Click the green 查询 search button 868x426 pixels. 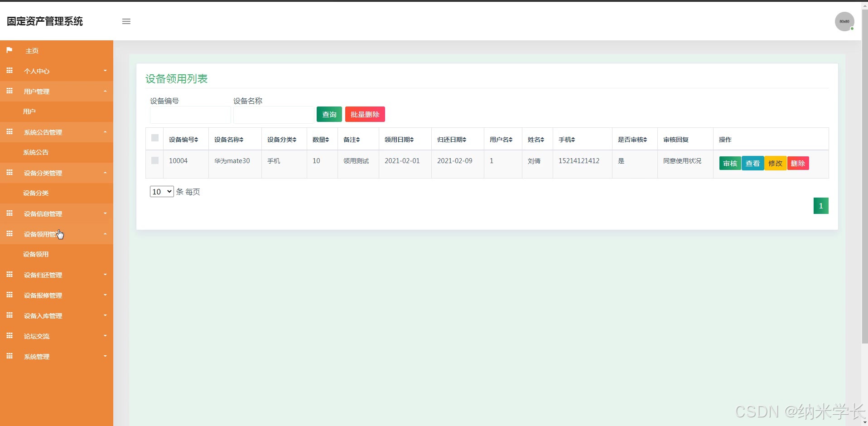point(329,114)
